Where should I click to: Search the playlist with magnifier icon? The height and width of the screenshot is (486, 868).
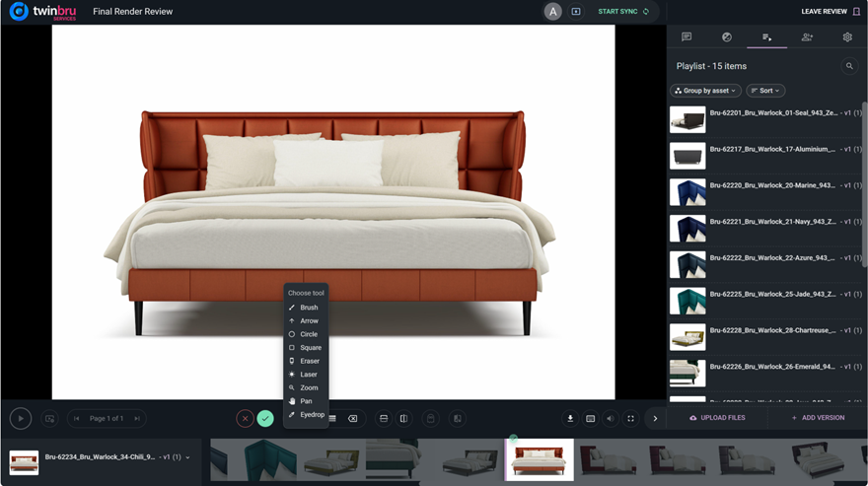(x=849, y=66)
